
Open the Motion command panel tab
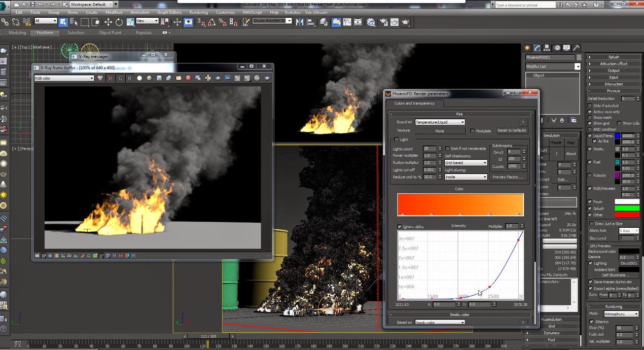tap(557, 48)
